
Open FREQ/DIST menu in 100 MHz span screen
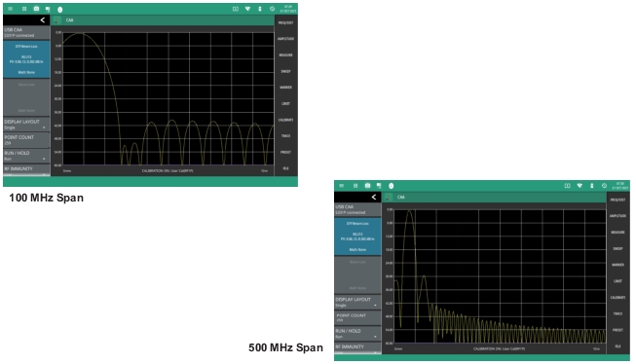[x=285, y=22]
